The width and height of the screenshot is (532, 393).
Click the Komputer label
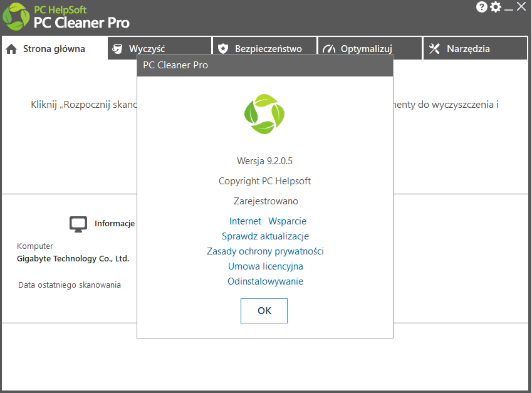point(35,246)
